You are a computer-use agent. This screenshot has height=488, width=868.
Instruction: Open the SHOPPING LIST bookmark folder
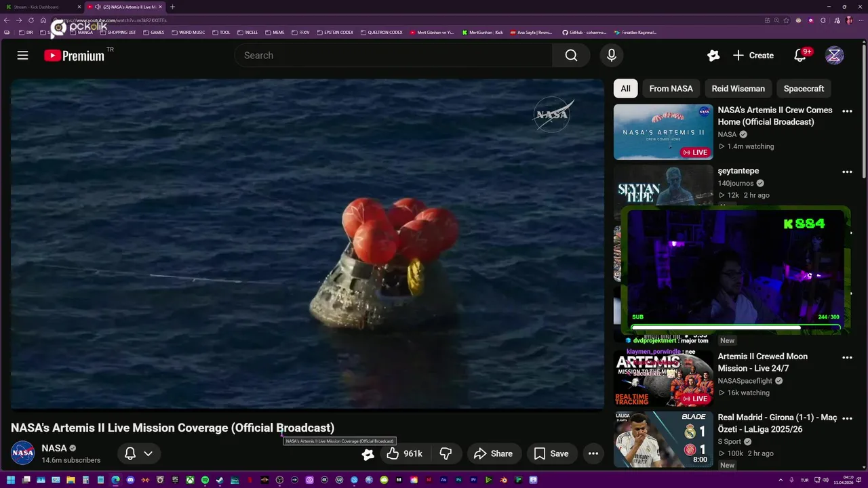point(118,32)
